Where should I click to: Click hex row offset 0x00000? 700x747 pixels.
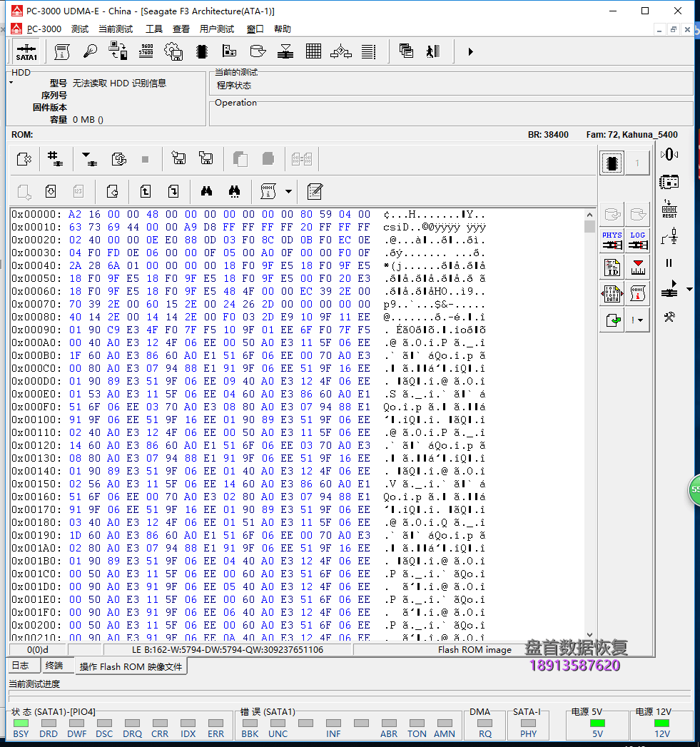(36, 214)
